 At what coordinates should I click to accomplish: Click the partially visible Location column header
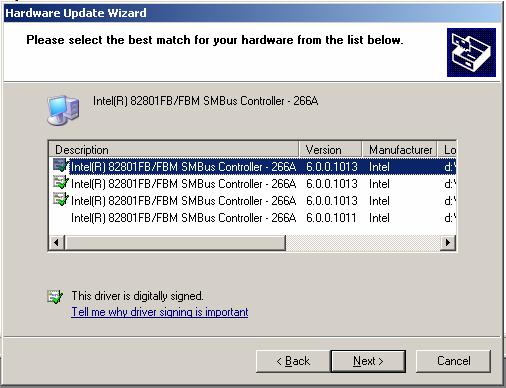447,149
